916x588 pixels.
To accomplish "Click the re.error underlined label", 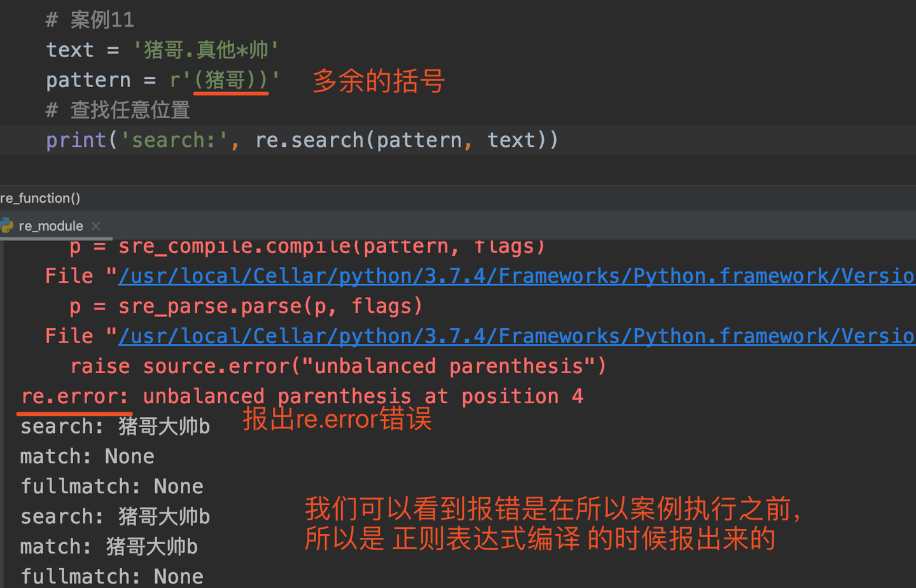I will pyautogui.click(x=73, y=395).
